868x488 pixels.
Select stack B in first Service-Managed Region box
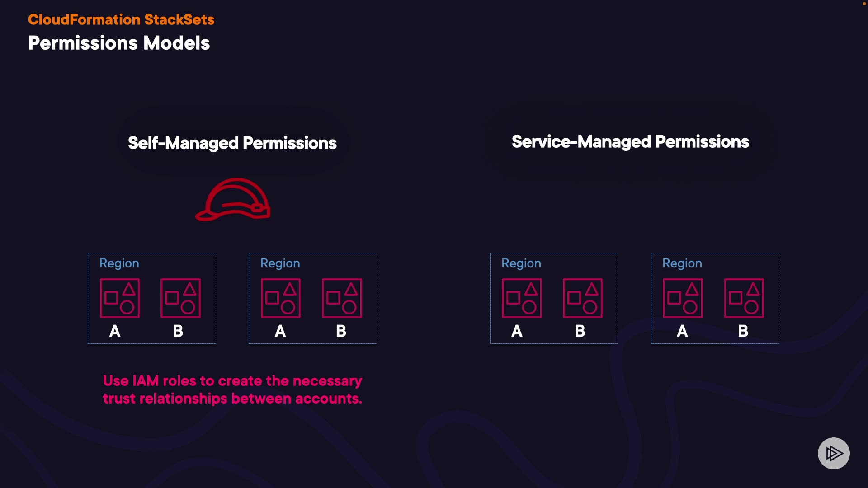(x=583, y=298)
